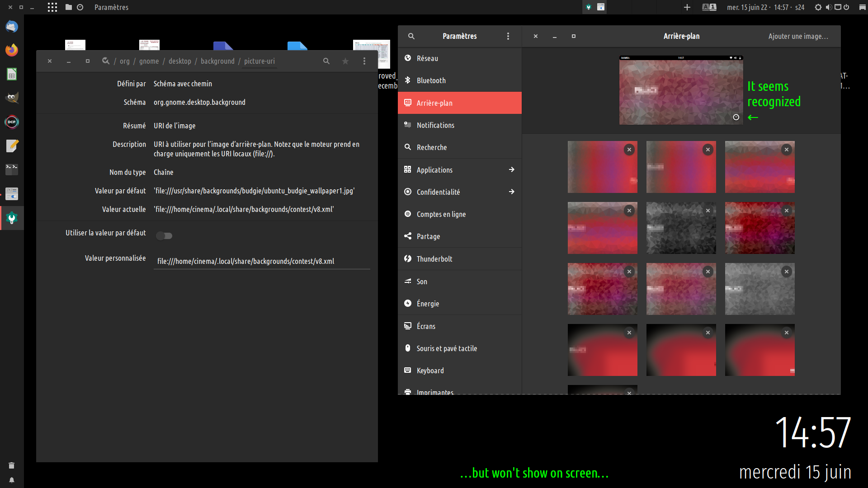Expand the Confidentialité settings submenu arrow

point(511,192)
